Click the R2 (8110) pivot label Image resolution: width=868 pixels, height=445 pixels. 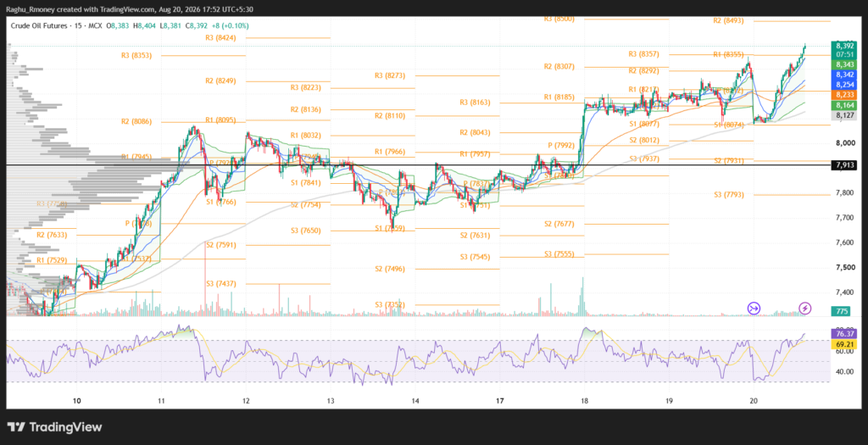click(390, 115)
